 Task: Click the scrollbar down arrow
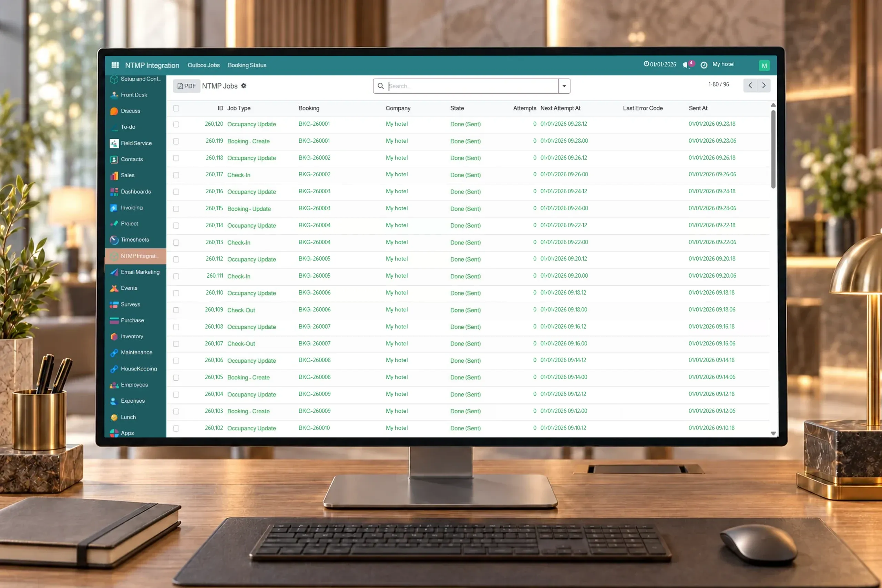773,433
